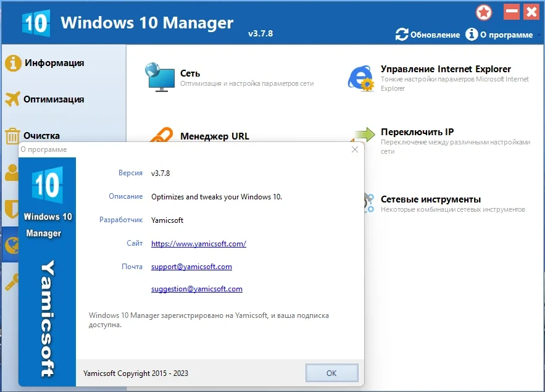Open the Очистка section

[41, 136]
